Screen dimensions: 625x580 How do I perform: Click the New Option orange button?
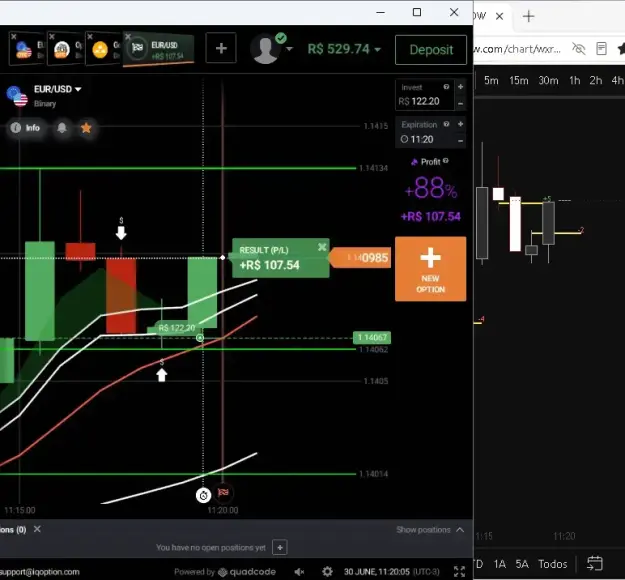[430, 269]
